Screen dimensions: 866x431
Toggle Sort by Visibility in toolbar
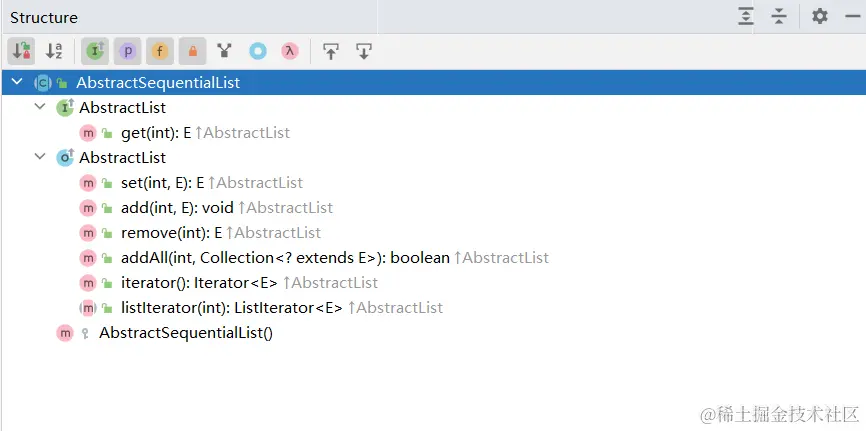pyautogui.click(x=22, y=50)
